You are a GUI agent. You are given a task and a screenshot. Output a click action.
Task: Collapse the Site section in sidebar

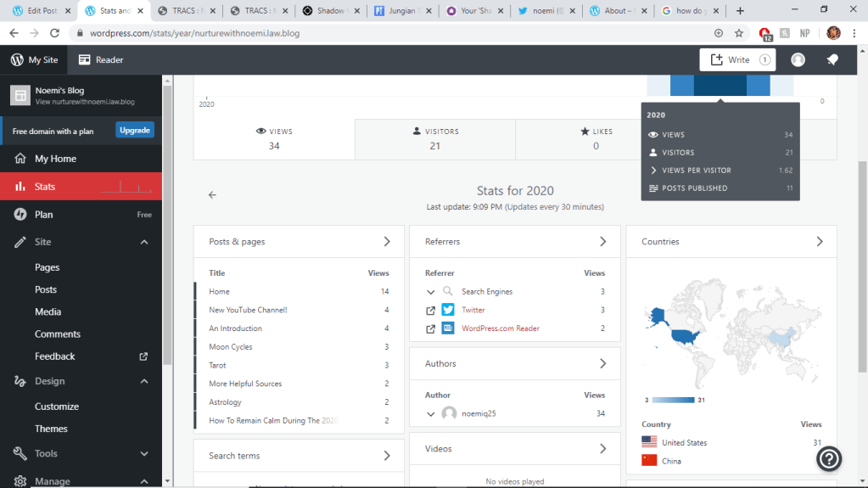[144, 242]
